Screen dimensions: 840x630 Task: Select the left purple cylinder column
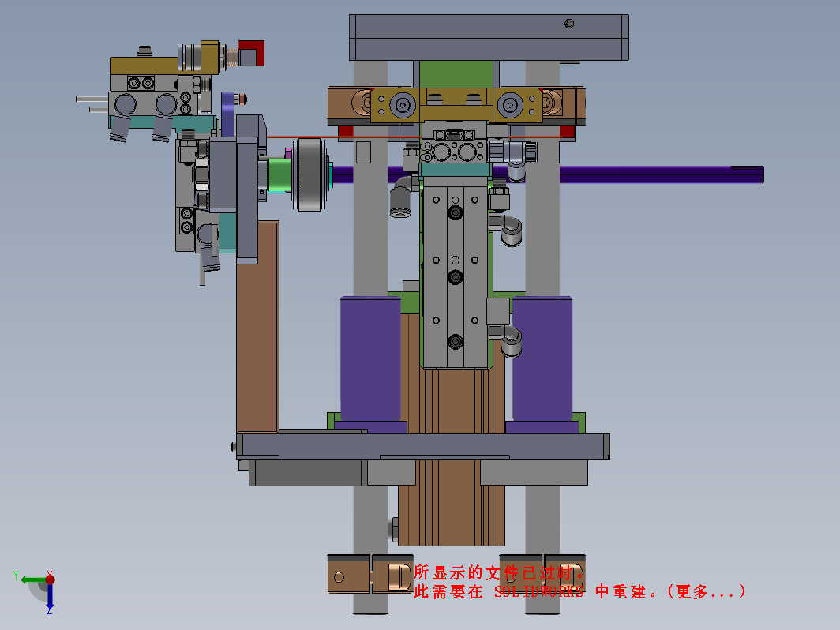[370, 358]
